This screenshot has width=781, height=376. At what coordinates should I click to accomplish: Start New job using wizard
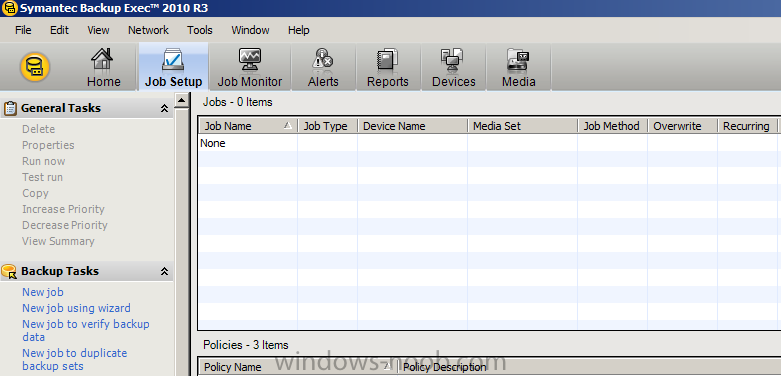tap(76, 308)
